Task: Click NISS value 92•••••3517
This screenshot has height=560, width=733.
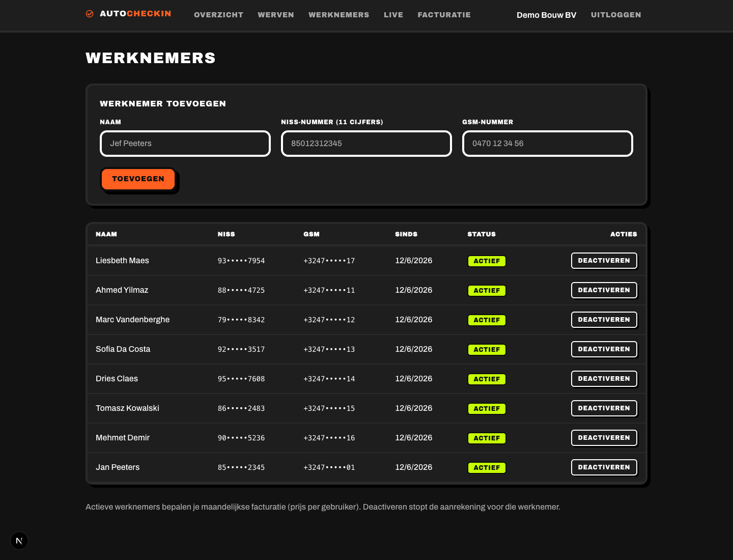Action: [x=241, y=349]
